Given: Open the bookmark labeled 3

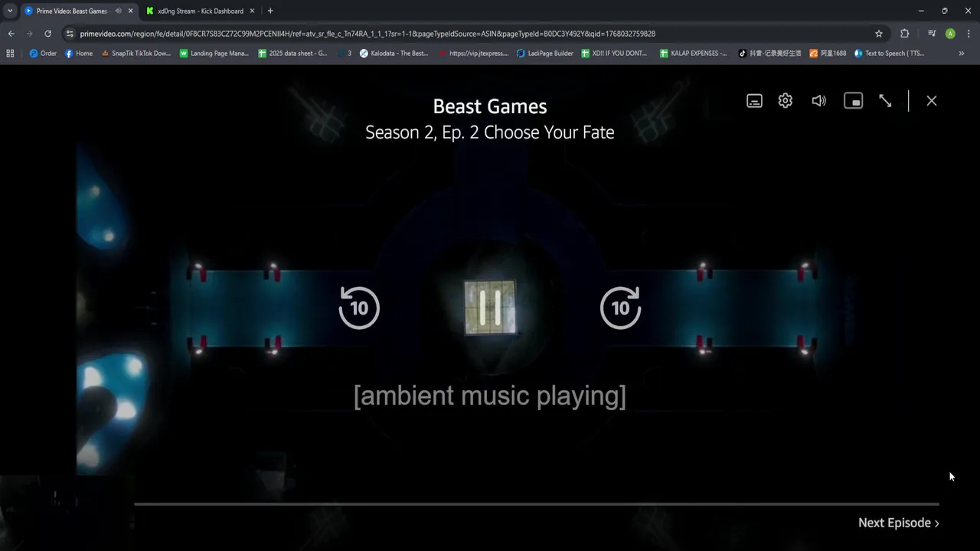Looking at the screenshot, I should 345,54.
